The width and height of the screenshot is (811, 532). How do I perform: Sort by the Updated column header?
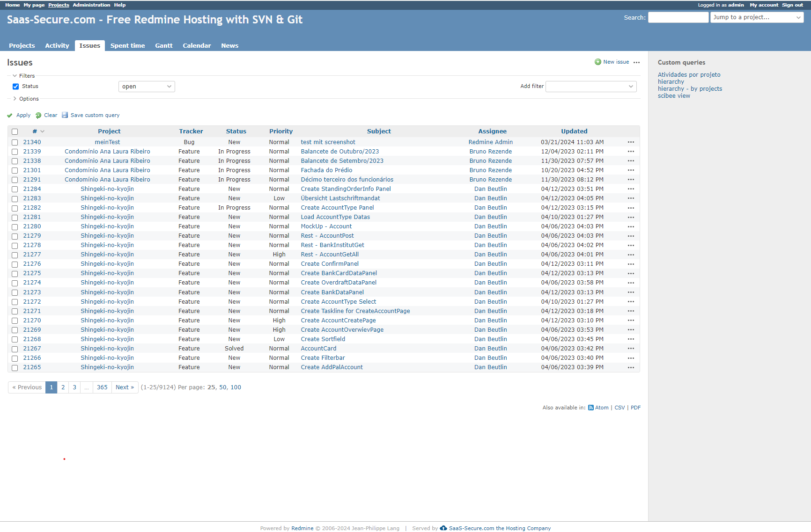[x=574, y=131]
